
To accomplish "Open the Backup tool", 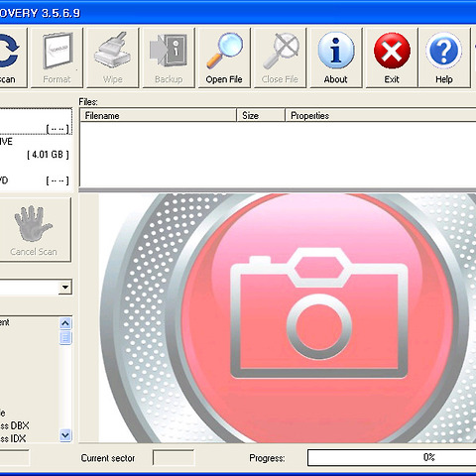I will pos(169,58).
